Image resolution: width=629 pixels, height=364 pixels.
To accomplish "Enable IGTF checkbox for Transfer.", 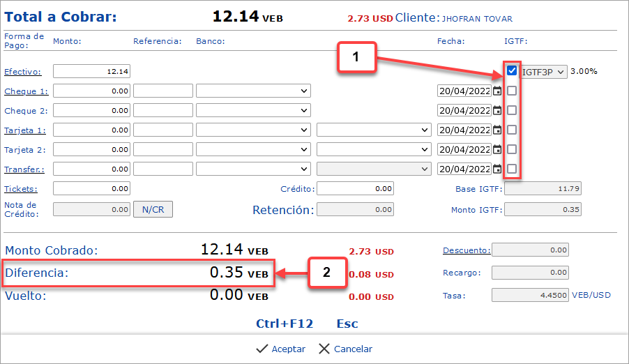I will pyautogui.click(x=511, y=169).
